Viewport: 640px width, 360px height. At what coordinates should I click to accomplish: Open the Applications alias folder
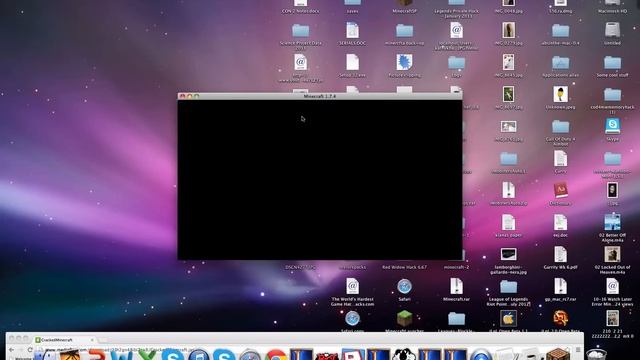pyautogui.click(x=560, y=62)
